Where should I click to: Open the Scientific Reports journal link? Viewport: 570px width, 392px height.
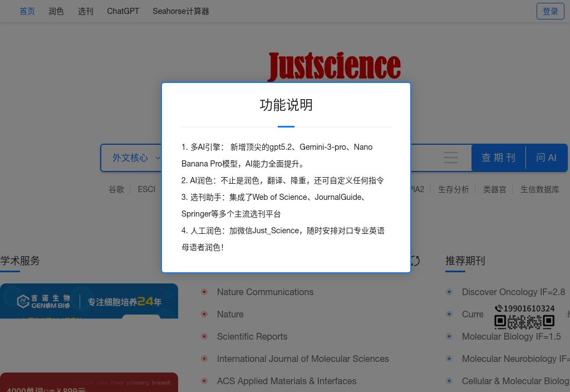tap(252, 336)
